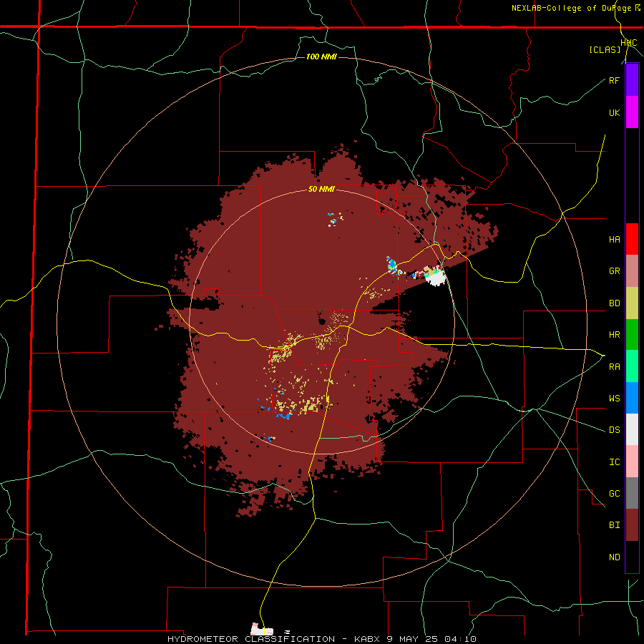The width and height of the screenshot is (644, 644).
Task: Click the small pink logo at bottom edge
Action: [x=262, y=629]
